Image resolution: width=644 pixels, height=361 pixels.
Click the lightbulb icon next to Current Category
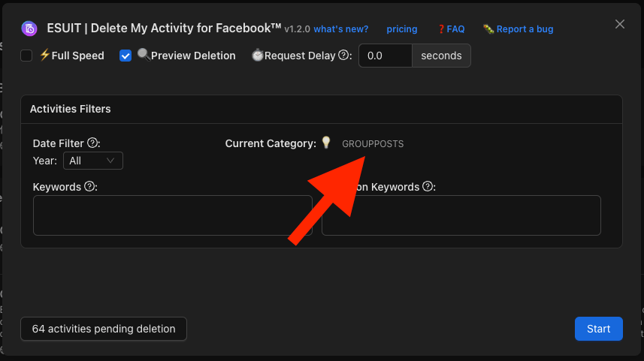[x=326, y=143]
